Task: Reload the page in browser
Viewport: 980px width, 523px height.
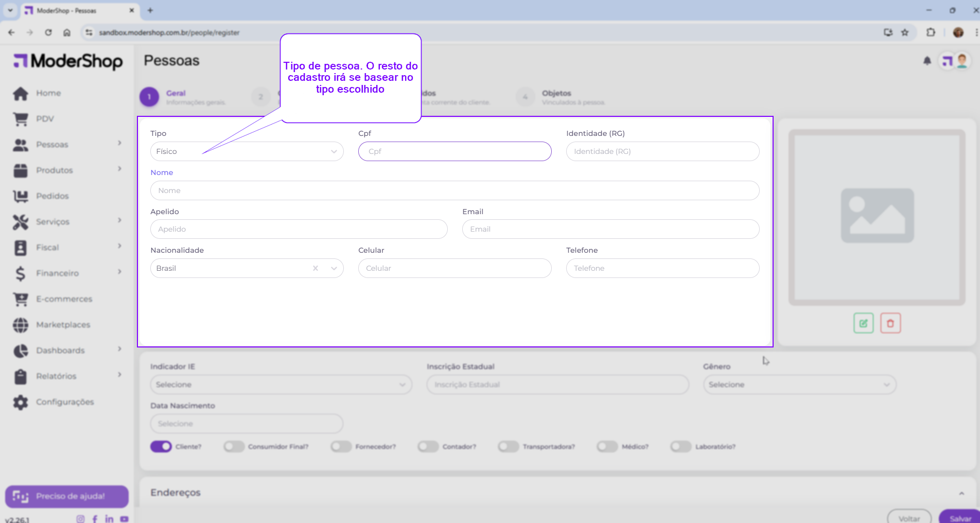Action: click(x=48, y=32)
